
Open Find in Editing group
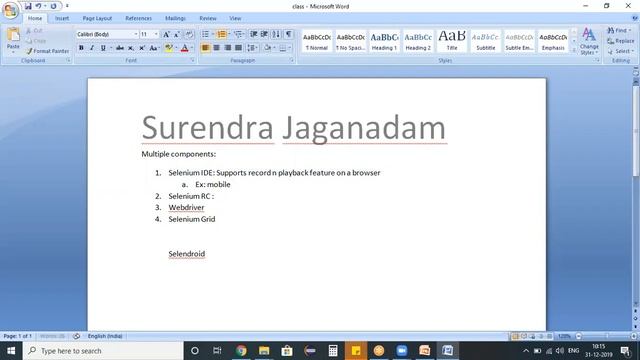coord(618,31)
